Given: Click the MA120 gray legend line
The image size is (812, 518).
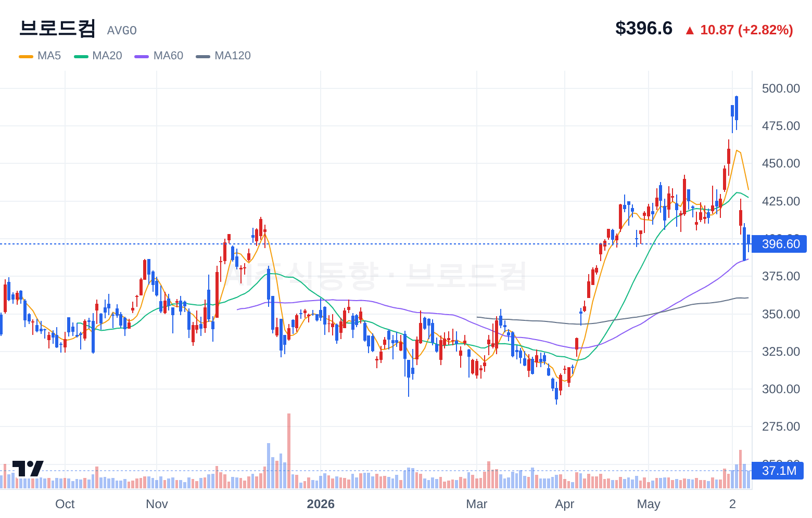Looking at the screenshot, I should coord(203,56).
